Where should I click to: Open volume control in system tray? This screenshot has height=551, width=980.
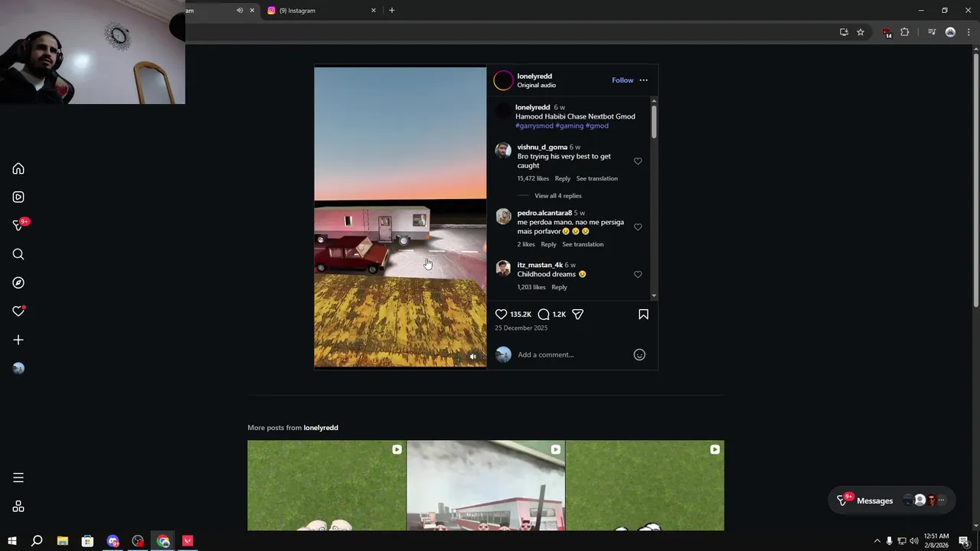pyautogui.click(x=913, y=541)
